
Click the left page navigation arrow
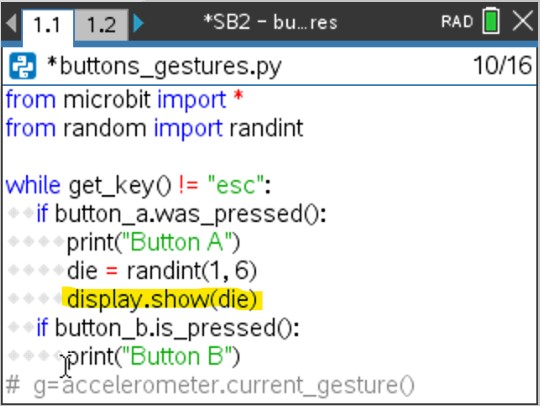11,23
